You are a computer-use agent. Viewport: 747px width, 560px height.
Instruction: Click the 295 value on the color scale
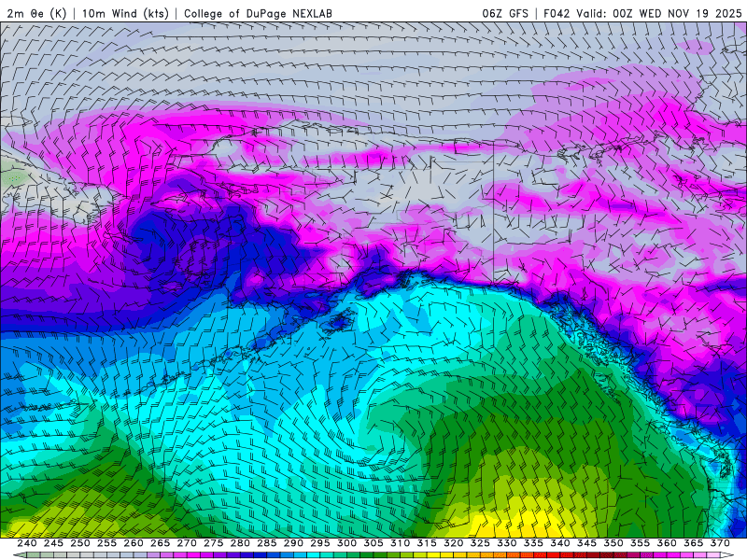click(320, 543)
